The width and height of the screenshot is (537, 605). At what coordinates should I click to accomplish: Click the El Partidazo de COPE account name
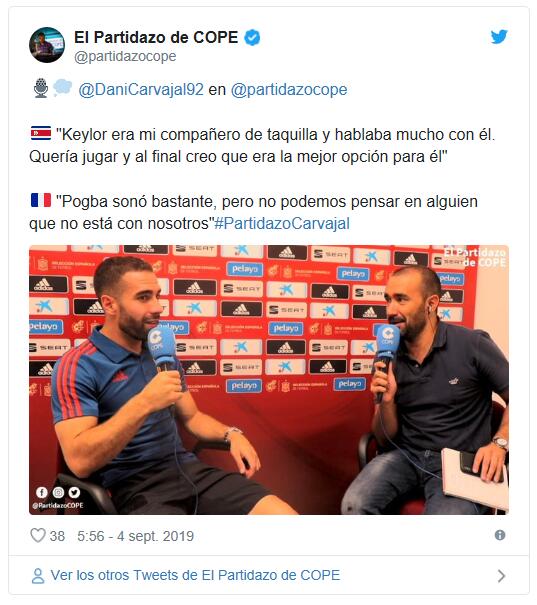pos(156,37)
